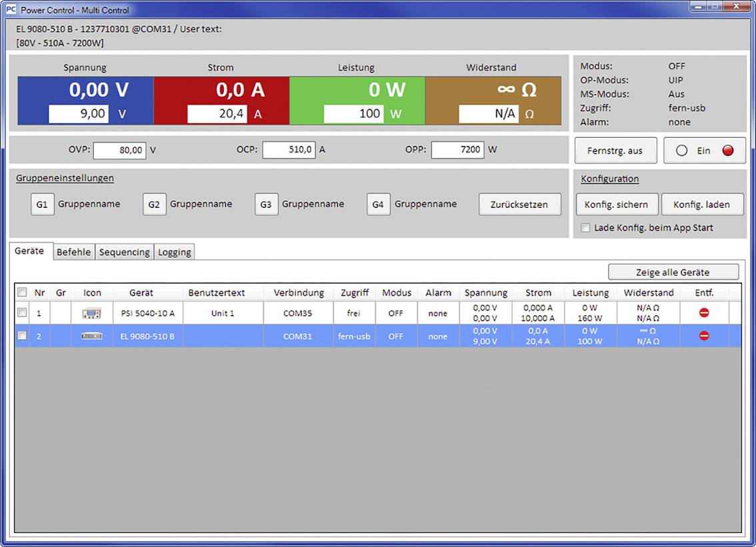The image size is (756, 547).
Task: Select the Geräte tab
Action: coord(29,251)
